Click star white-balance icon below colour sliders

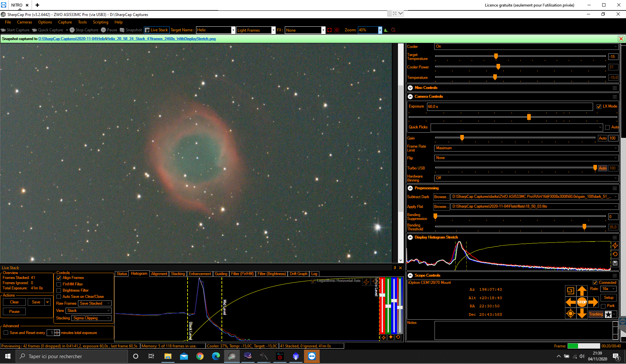pyautogui.click(x=391, y=337)
